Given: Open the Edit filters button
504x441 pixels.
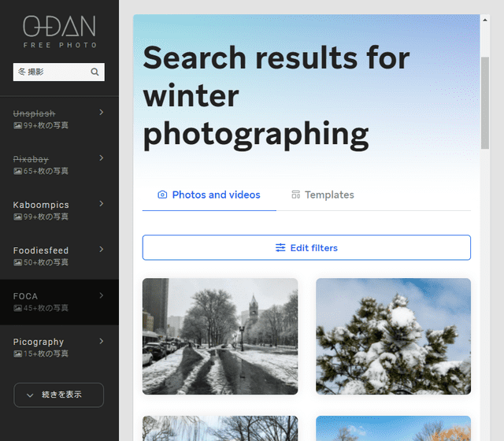Looking at the screenshot, I should pyautogui.click(x=306, y=247).
